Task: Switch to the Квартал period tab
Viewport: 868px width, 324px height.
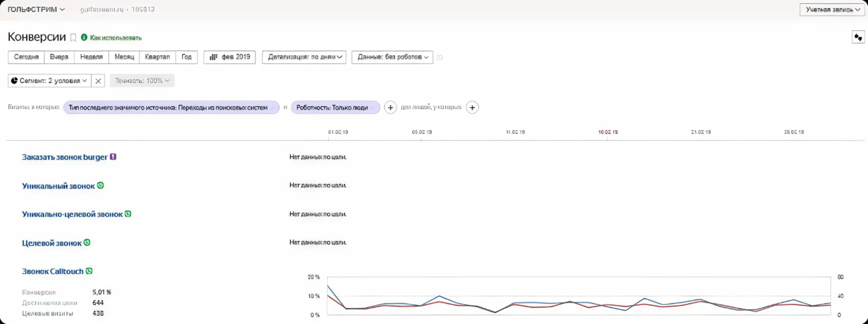Action: (157, 57)
